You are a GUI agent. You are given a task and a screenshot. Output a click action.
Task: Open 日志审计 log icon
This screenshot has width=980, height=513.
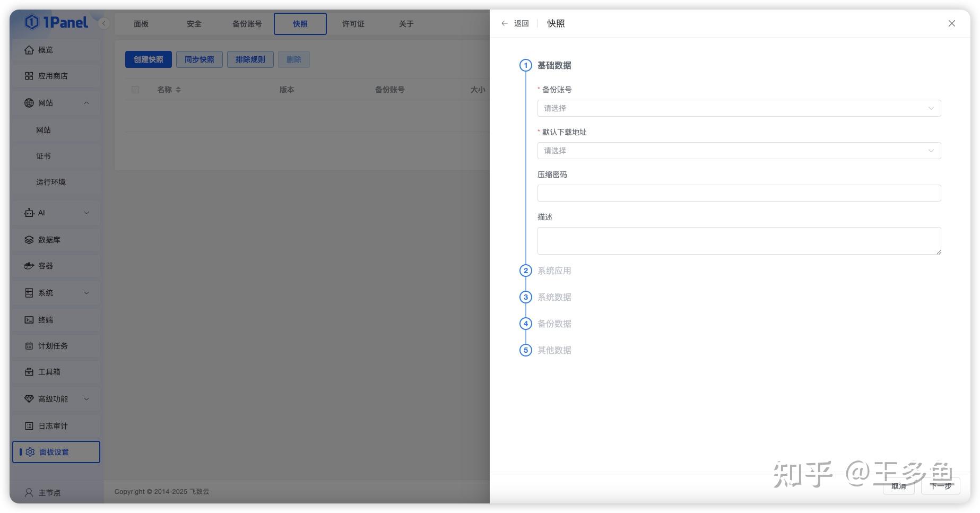pos(29,426)
